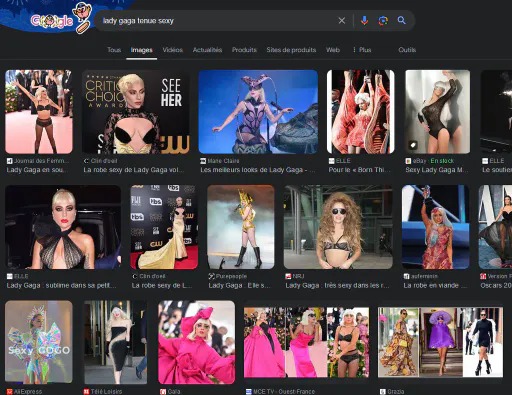Click the eBay En stock source label
Screen dimensions: 512x395
(430, 161)
